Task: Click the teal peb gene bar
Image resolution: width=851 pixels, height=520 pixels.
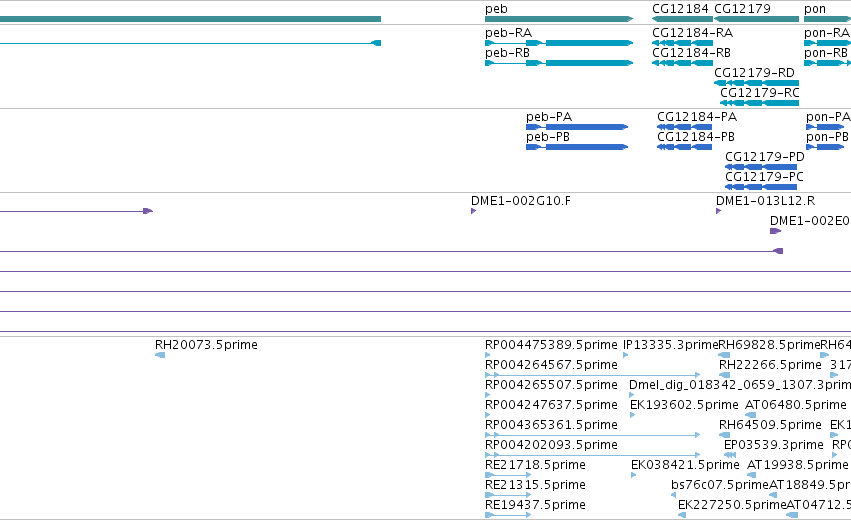Action: click(559, 19)
